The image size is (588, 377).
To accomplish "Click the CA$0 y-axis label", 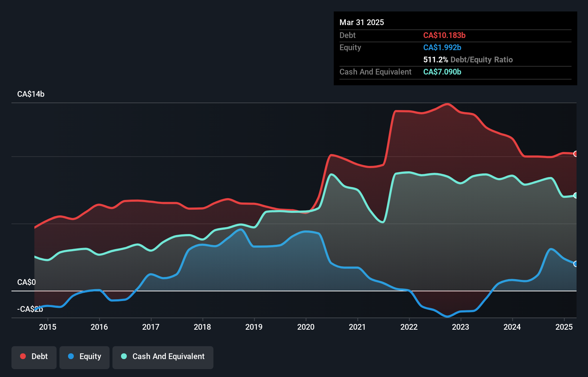I will tap(26, 282).
